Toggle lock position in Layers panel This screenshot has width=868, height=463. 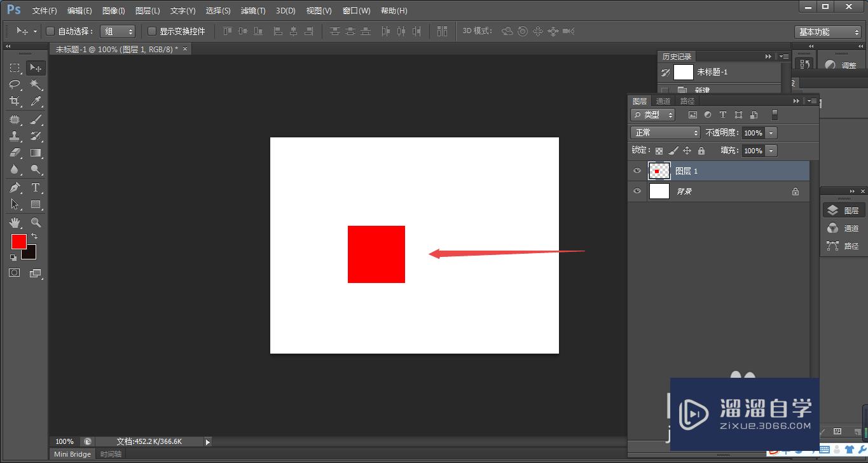pos(687,151)
